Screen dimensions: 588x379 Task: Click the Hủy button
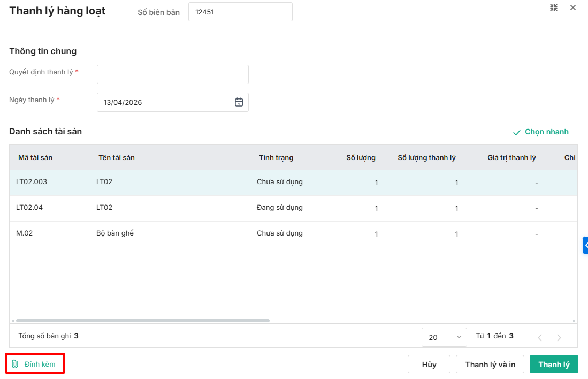tap(429, 365)
